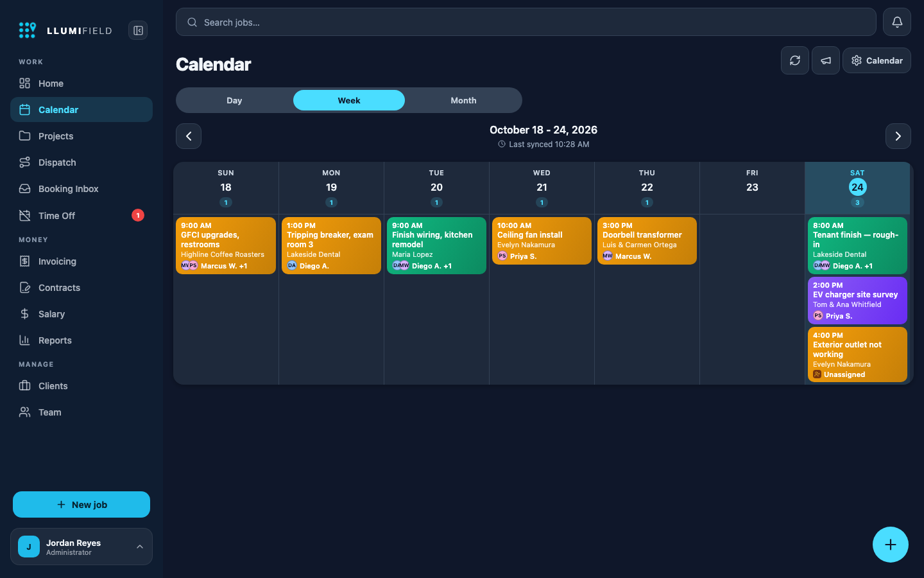Click the Search jobs field
The width and height of the screenshot is (924, 578).
[526, 22]
